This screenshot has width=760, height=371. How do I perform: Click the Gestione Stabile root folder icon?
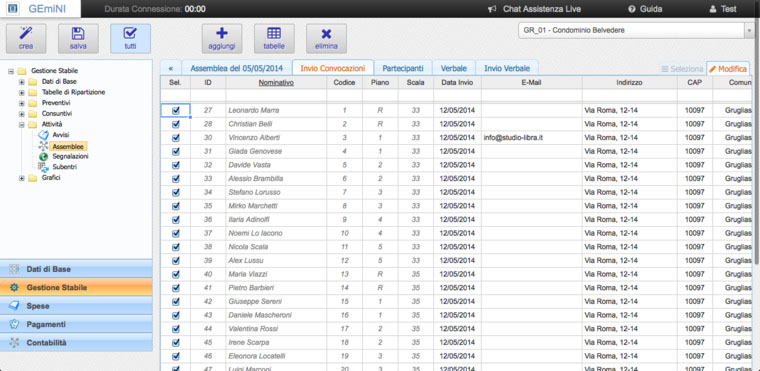22,71
